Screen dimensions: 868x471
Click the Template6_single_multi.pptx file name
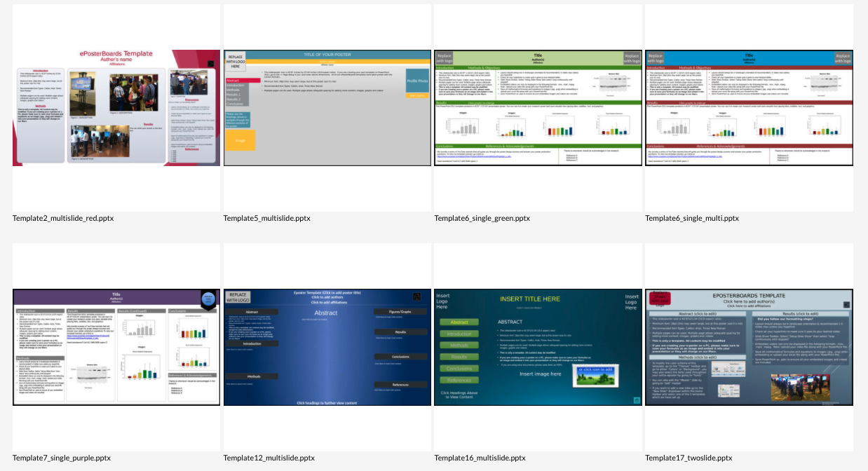click(691, 218)
